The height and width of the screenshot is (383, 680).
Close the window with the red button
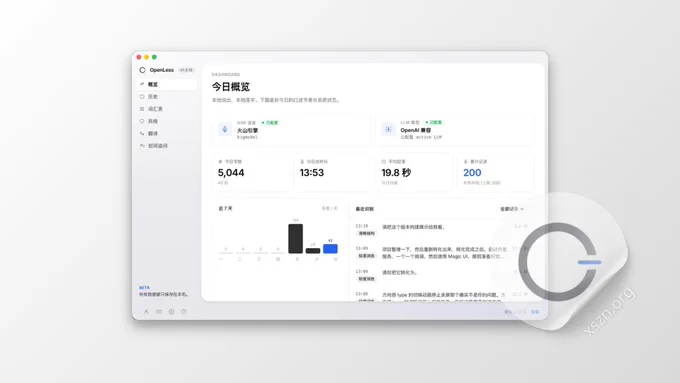pyautogui.click(x=139, y=57)
